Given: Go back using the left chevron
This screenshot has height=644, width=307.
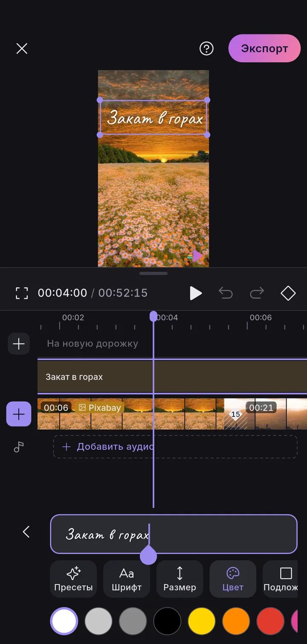Looking at the screenshot, I should tap(26, 532).
